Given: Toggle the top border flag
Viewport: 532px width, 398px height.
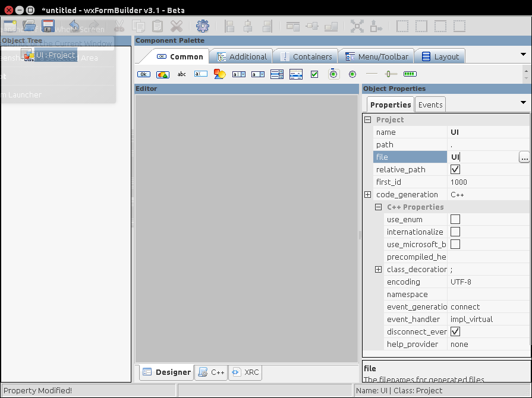Looking at the screenshot, I should click(x=440, y=26).
